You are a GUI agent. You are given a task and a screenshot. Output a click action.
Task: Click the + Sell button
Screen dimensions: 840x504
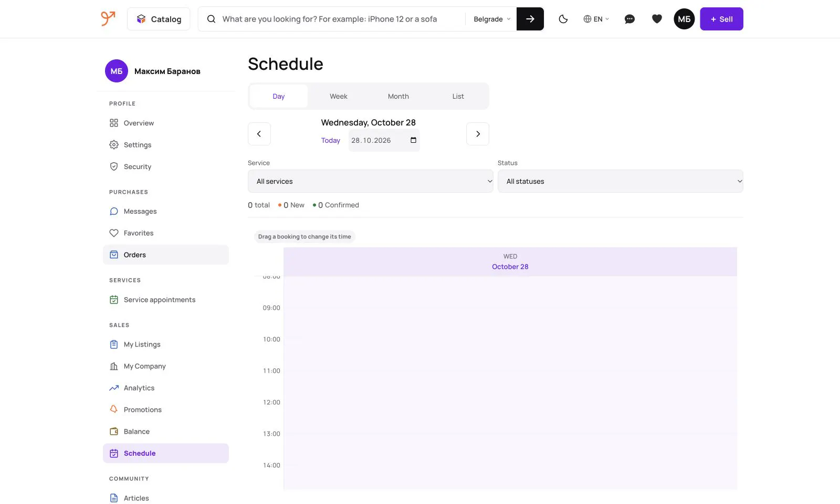pos(721,19)
